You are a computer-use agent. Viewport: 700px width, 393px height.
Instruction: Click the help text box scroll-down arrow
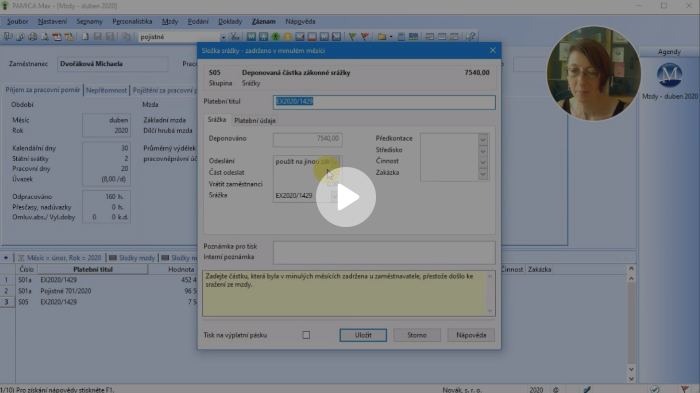[x=490, y=311]
